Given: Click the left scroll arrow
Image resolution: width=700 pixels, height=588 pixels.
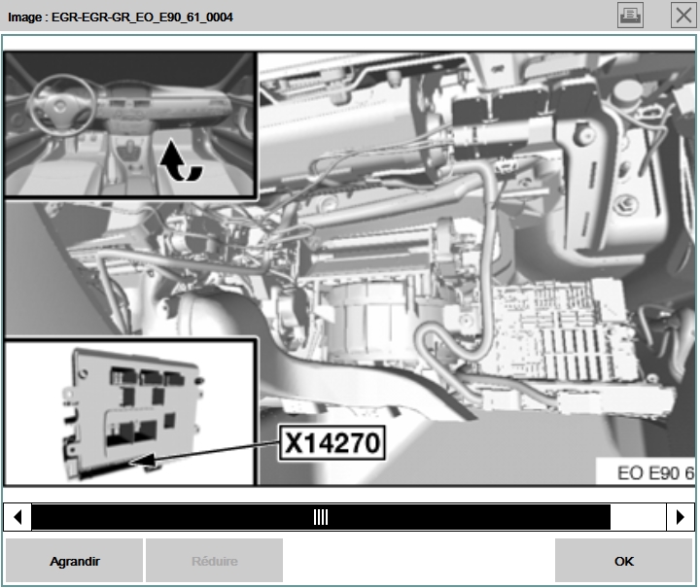Looking at the screenshot, I should pyautogui.click(x=17, y=517).
